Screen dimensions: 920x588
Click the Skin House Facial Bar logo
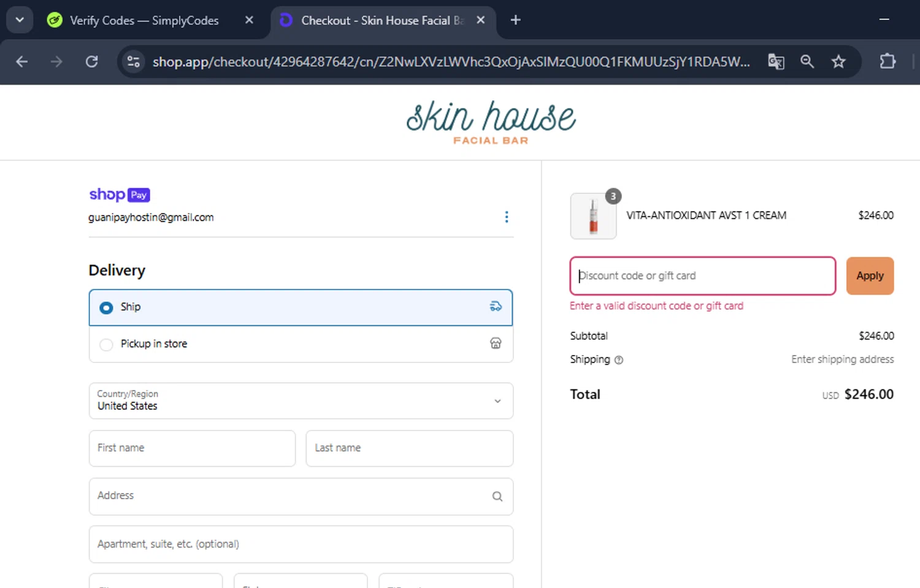(491, 123)
